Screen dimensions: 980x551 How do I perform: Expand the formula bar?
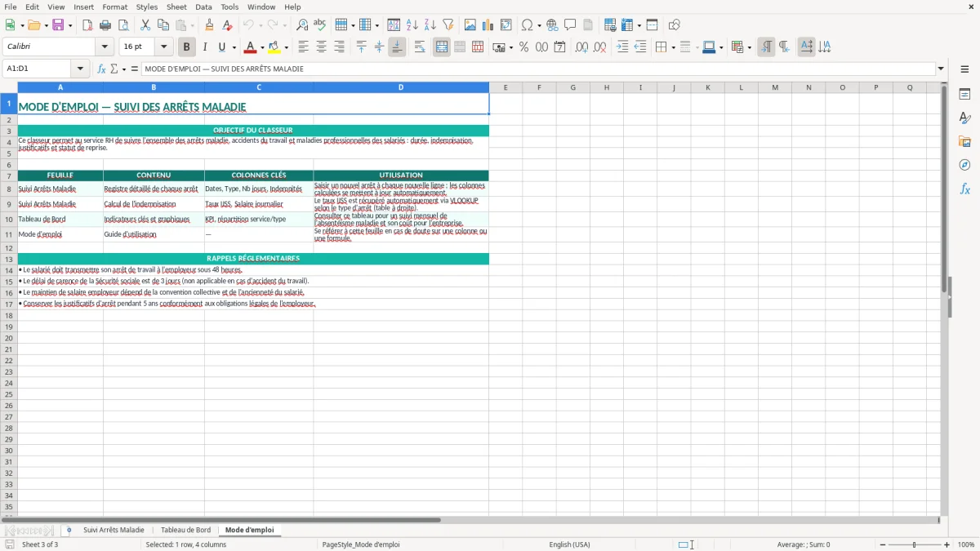[941, 69]
